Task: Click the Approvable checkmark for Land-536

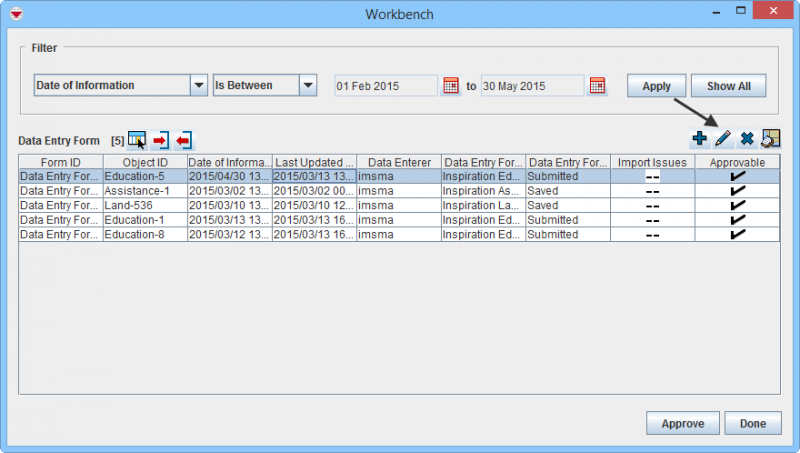Action: pos(738,205)
